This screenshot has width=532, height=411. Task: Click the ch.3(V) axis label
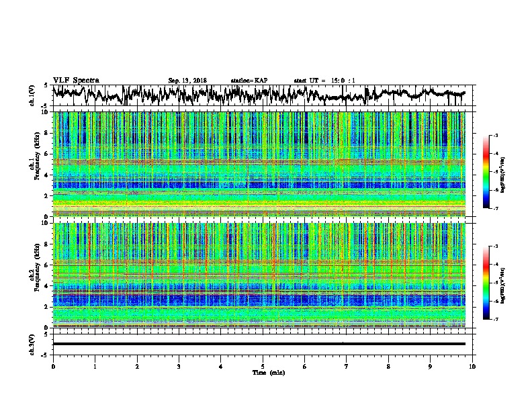click(32, 345)
